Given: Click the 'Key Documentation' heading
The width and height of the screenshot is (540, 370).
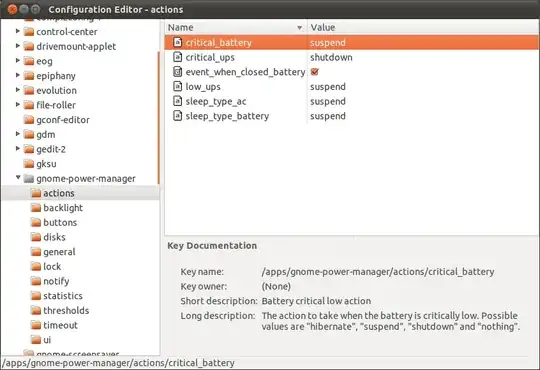Looking at the screenshot, I should (x=212, y=246).
